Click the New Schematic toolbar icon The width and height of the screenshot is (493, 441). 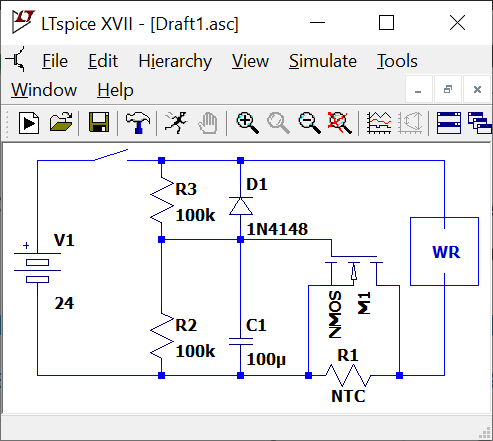tap(29, 123)
